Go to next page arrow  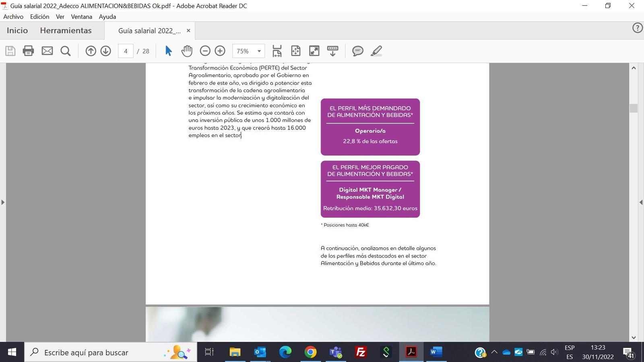(x=106, y=51)
